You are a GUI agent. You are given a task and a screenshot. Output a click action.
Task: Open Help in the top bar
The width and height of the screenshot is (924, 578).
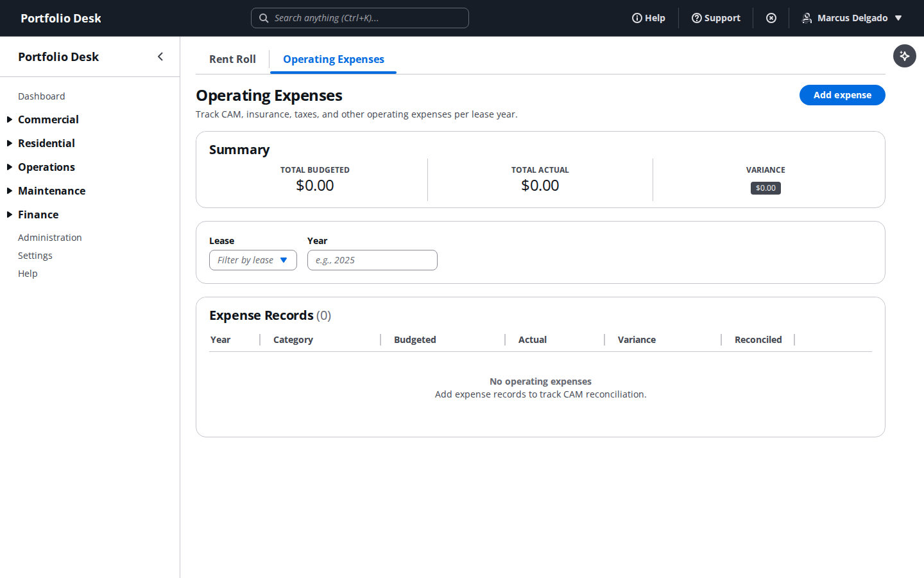point(649,18)
